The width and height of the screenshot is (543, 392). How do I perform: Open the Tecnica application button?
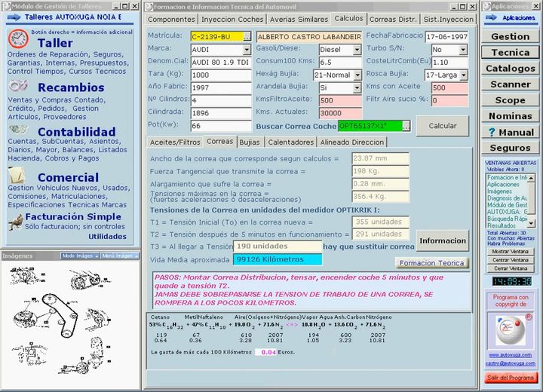pos(510,52)
